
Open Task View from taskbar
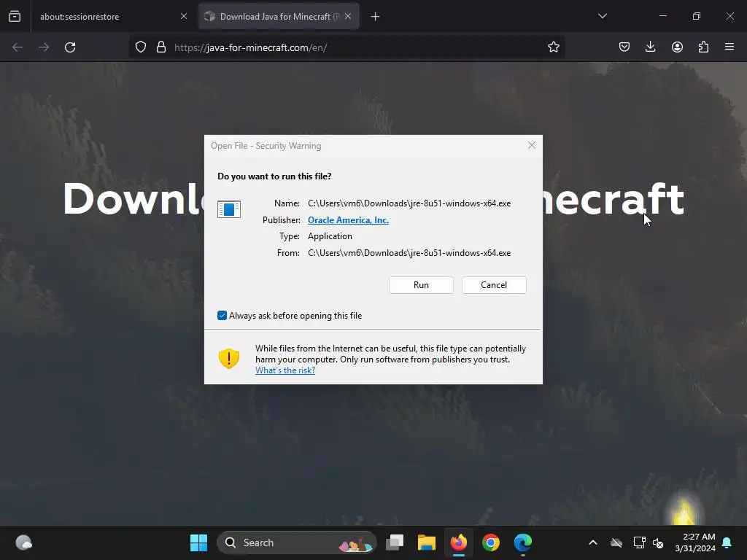395,542
